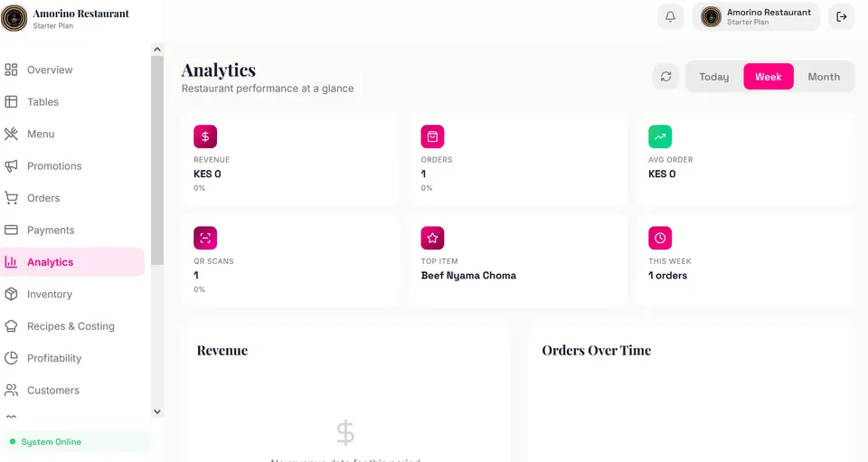Viewport: 868px width, 462px height.
Task: Open the Overview menu item
Action: click(72, 70)
